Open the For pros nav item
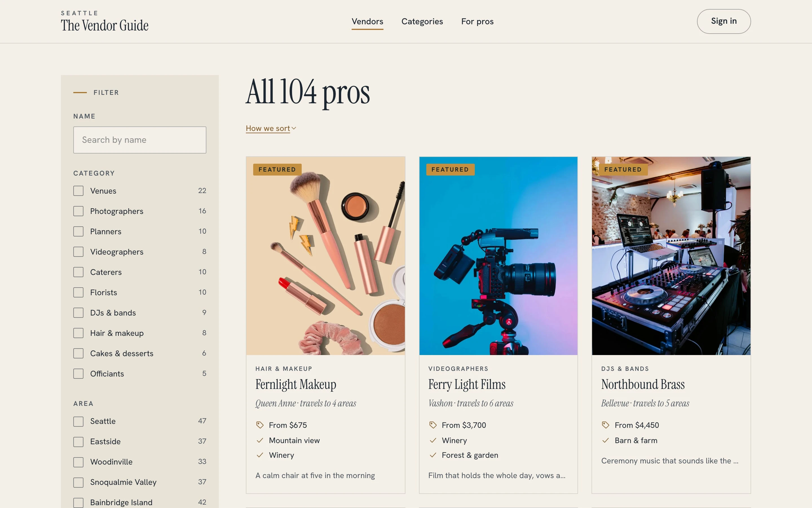The height and width of the screenshot is (508, 812). [x=477, y=21]
